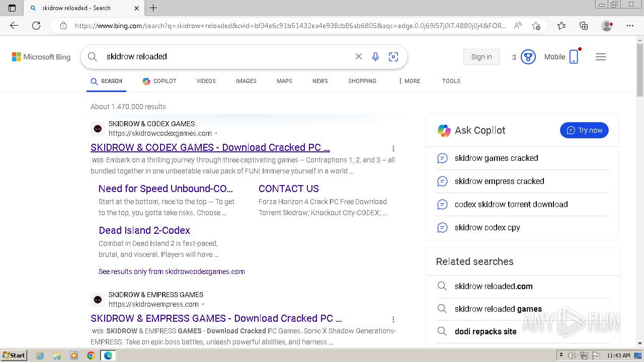Screen dimensions: 644x362
Task: Open the Dead Island 2-Codex sublink
Action: pos(144,230)
